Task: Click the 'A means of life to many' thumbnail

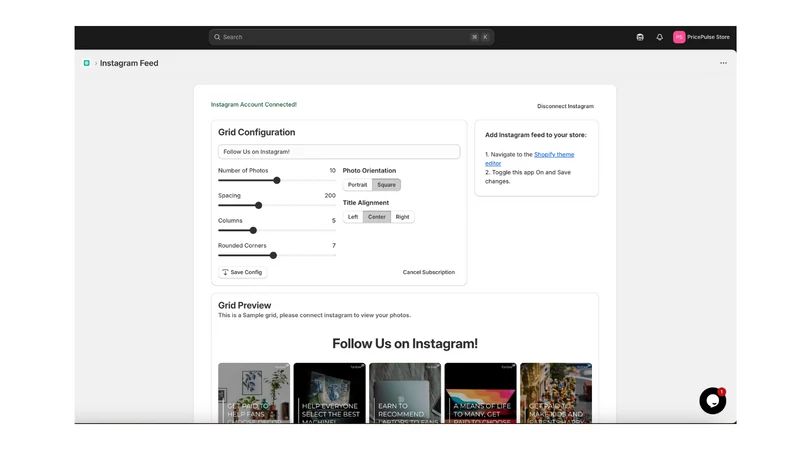Action: 481,393
